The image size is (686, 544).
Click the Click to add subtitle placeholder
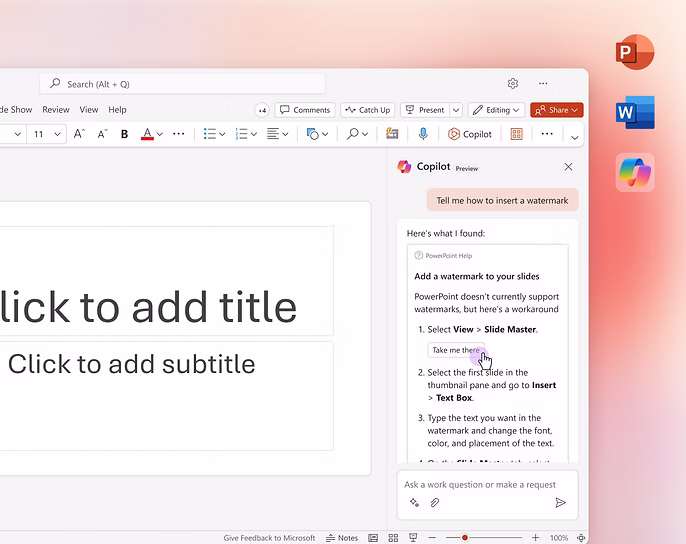(x=131, y=364)
